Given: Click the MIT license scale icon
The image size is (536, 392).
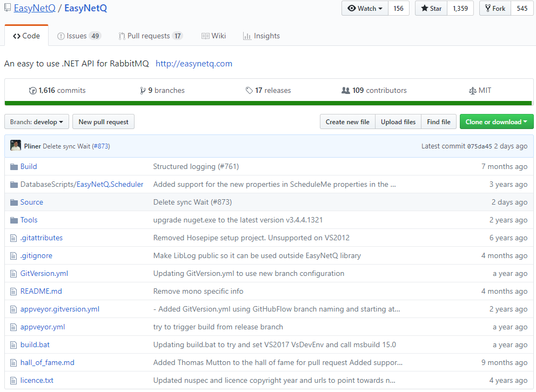Looking at the screenshot, I should pos(472,91).
